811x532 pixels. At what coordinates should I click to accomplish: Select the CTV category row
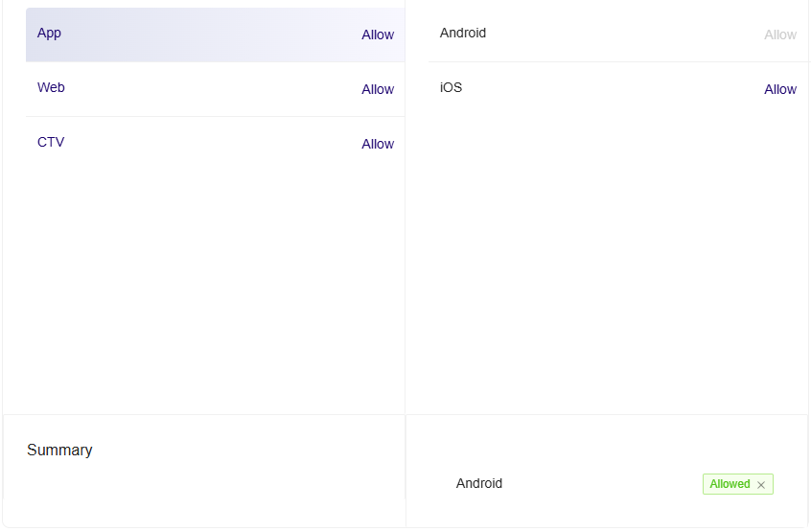(x=215, y=144)
